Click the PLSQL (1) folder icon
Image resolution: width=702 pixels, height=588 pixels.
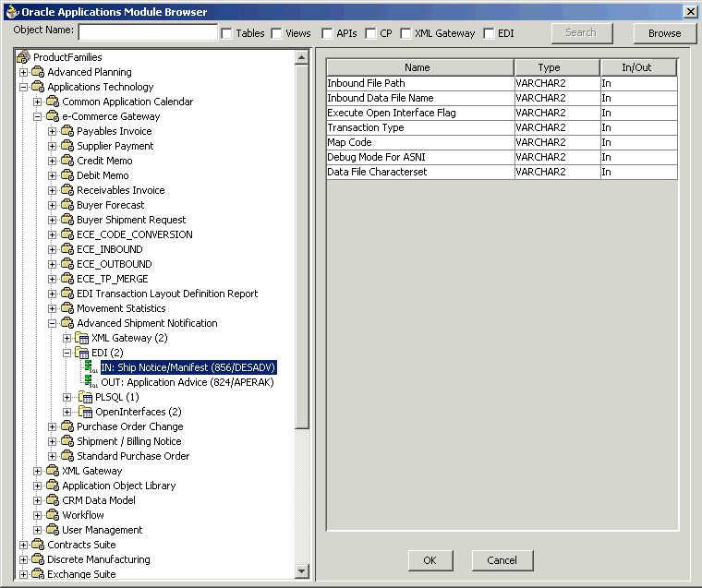pos(86,397)
